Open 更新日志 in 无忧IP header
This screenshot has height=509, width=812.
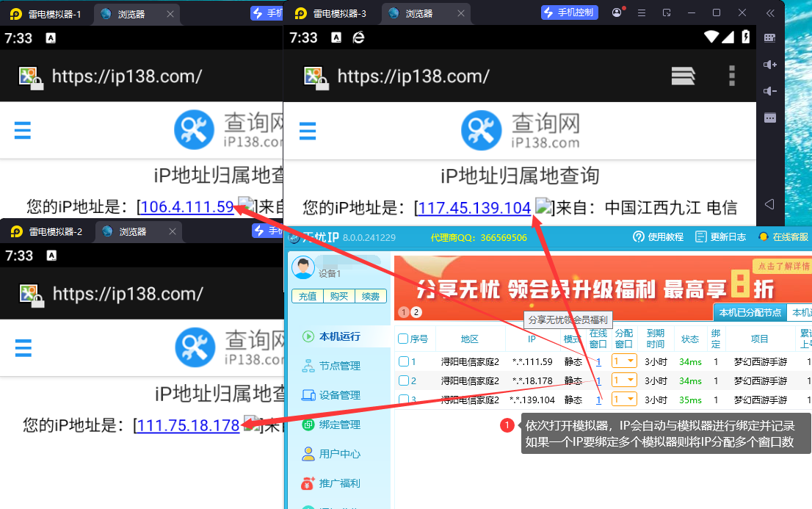[x=720, y=237]
